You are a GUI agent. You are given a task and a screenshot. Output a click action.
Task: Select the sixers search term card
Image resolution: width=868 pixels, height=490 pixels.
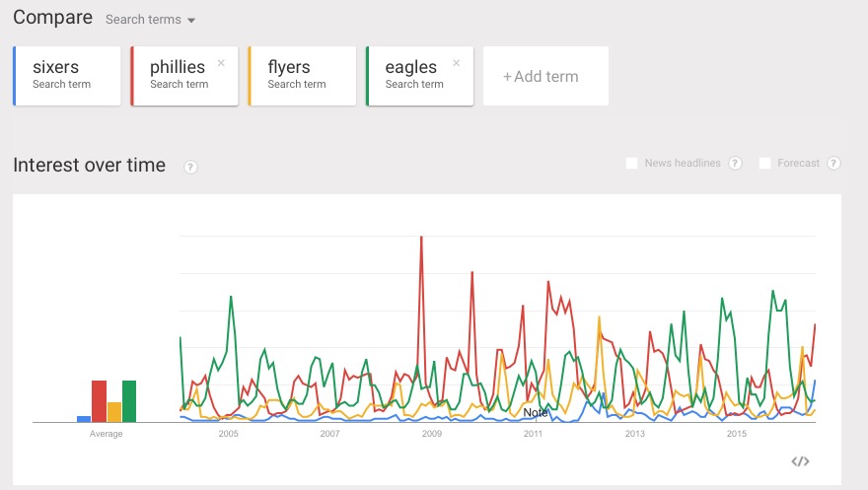tap(67, 76)
